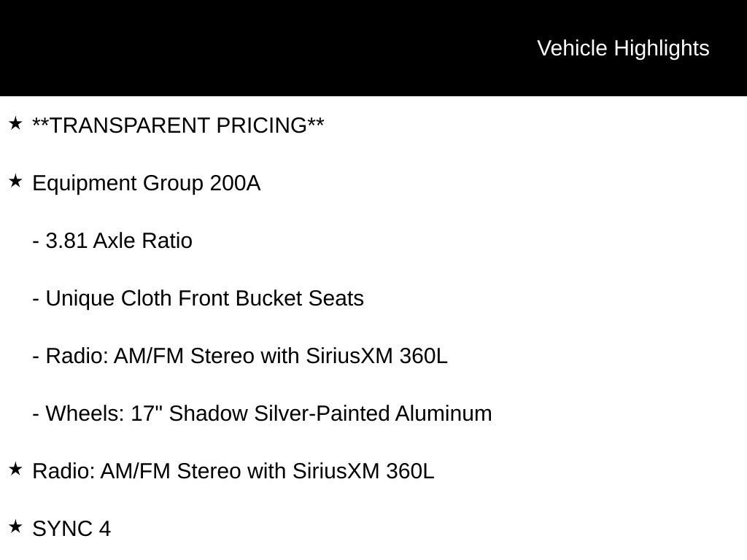Click the star next to Equipment Group 200A
This screenshot has width=747, height=560.
[15, 182]
